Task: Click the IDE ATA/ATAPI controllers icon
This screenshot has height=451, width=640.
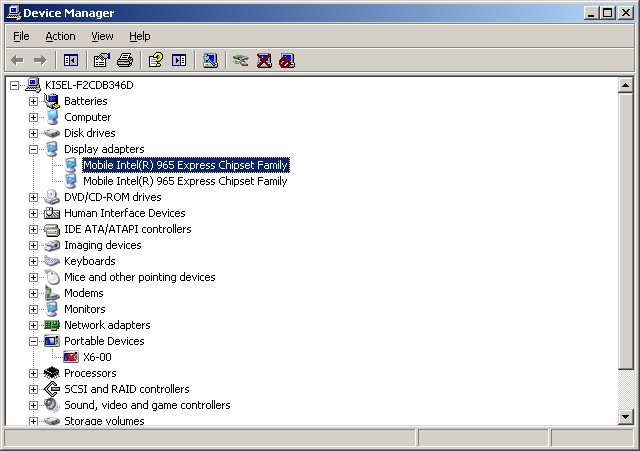Action: 52,229
